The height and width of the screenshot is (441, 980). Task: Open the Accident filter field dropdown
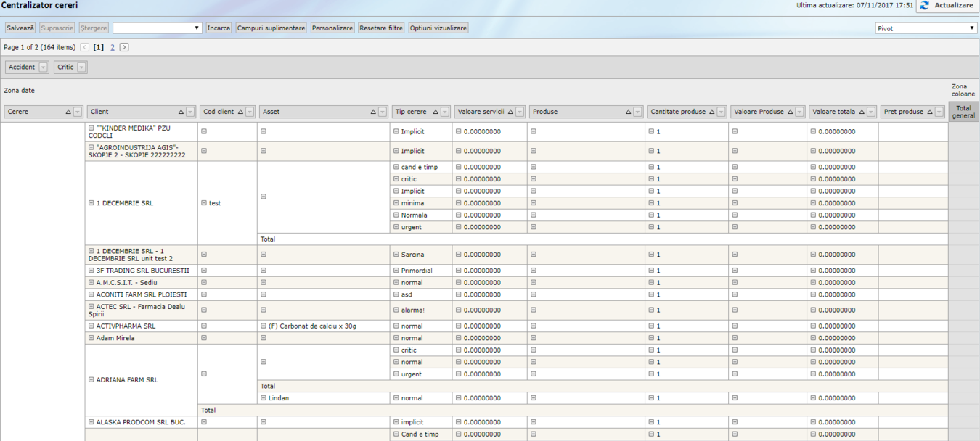coord(43,67)
